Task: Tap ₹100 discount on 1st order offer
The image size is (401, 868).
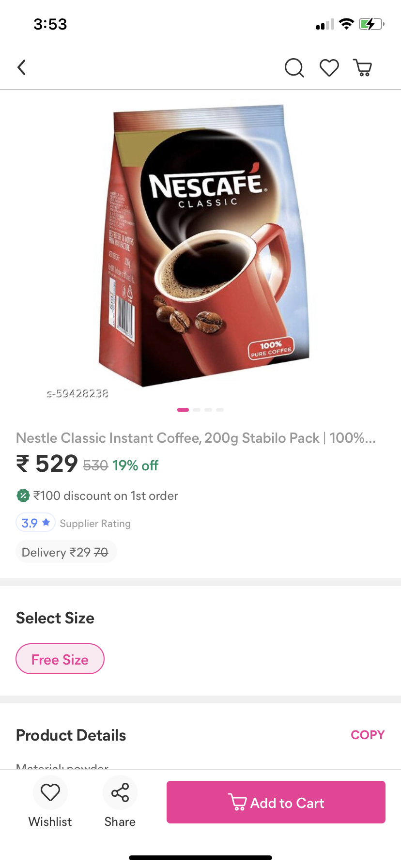Action: pyautogui.click(x=106, y=496)
